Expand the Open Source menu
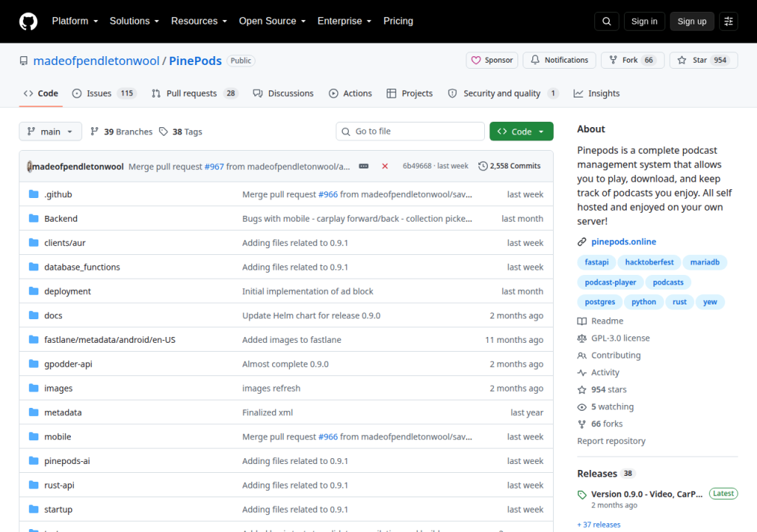The image size is (757, 532). tap(272, 21)
